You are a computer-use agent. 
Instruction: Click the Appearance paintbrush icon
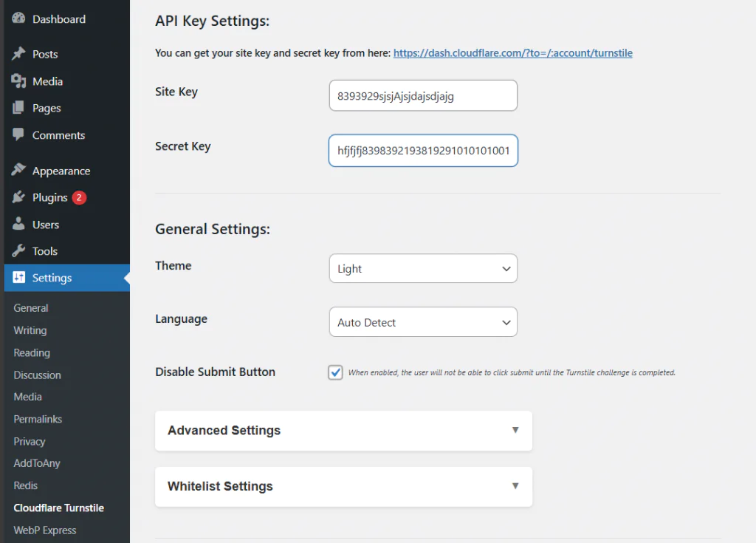(18, 170)
